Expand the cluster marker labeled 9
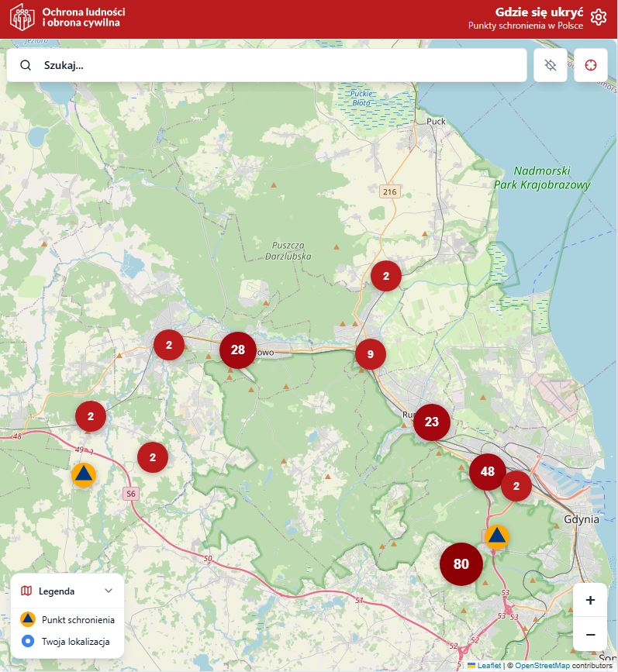 tap(371, 354)
